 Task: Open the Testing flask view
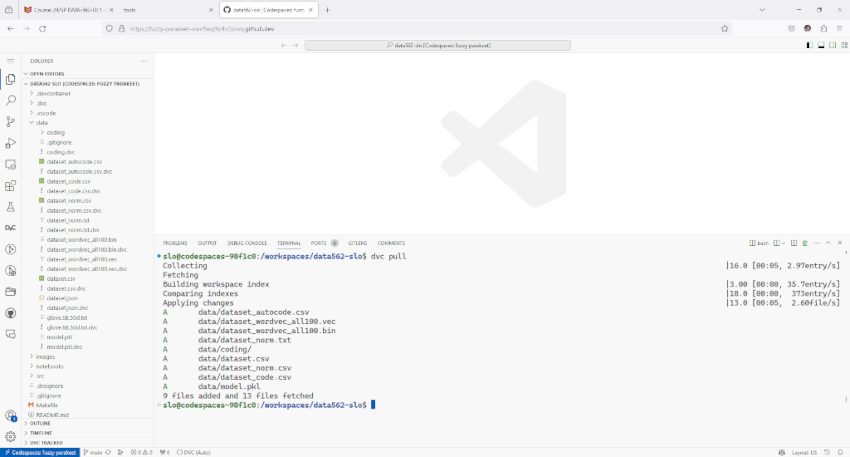[x=10, y=207]
